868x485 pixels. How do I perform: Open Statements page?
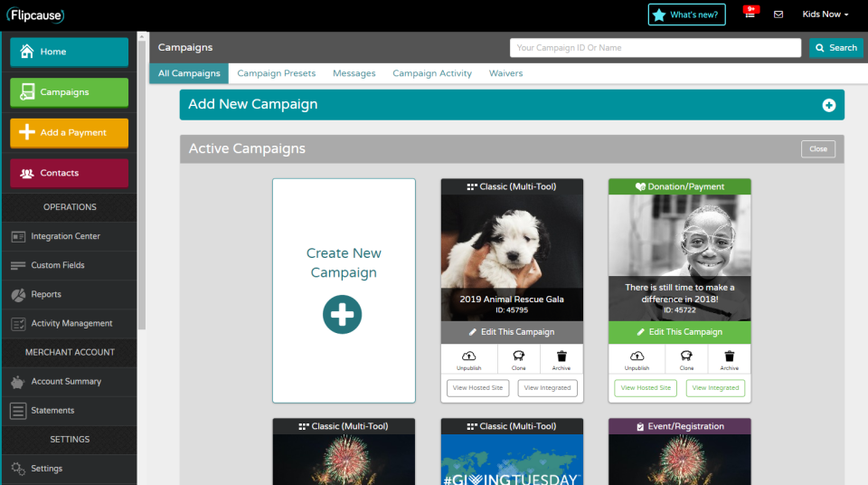(x=70, y=410)
